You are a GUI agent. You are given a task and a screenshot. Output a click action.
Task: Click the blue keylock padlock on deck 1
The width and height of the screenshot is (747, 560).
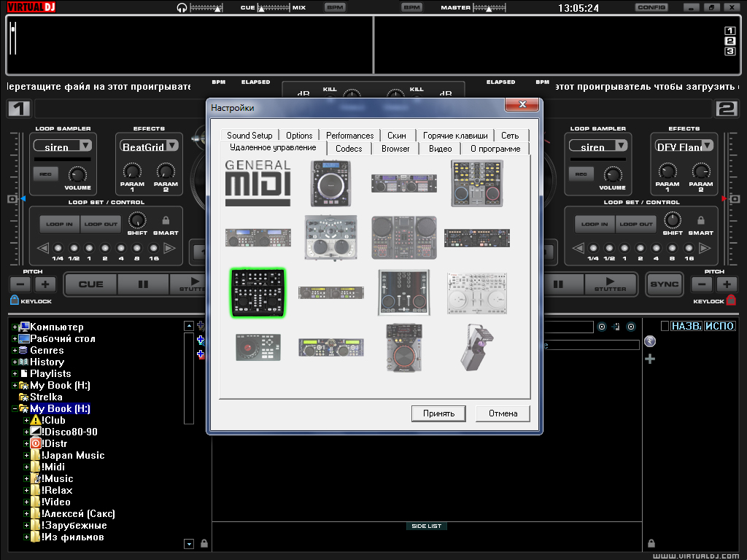click(x=15, y=300)
